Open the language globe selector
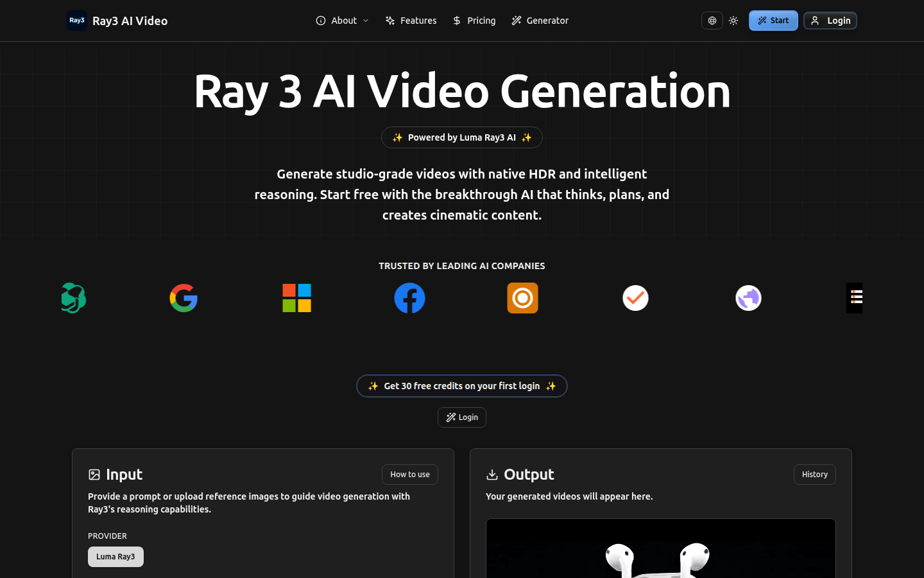 click(712, 20)
